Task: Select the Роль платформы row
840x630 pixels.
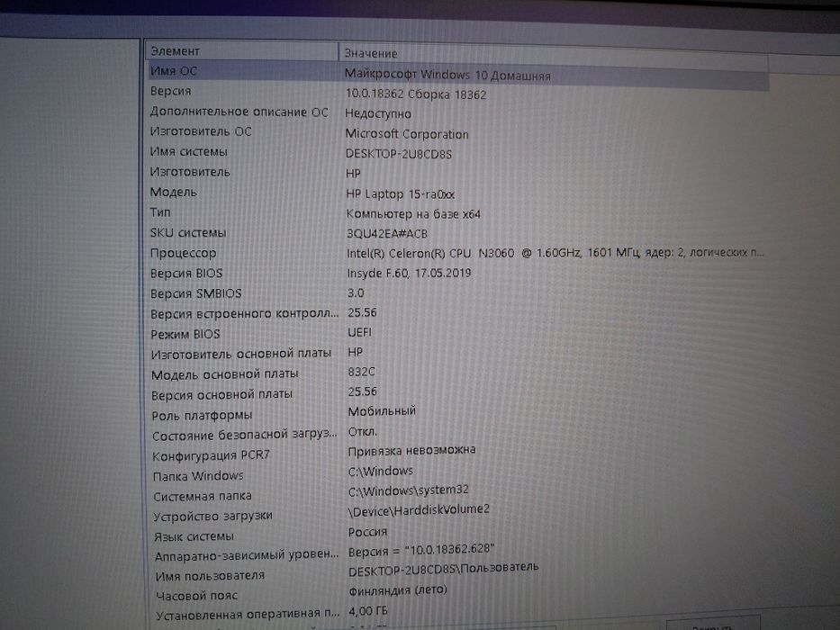Action: (202, 415)
